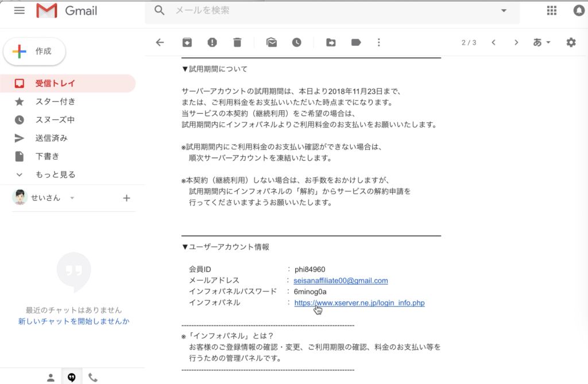Go back to the inbox with the arrow
This screenshot has height=384, width=588.
click(x=160, y=42)
